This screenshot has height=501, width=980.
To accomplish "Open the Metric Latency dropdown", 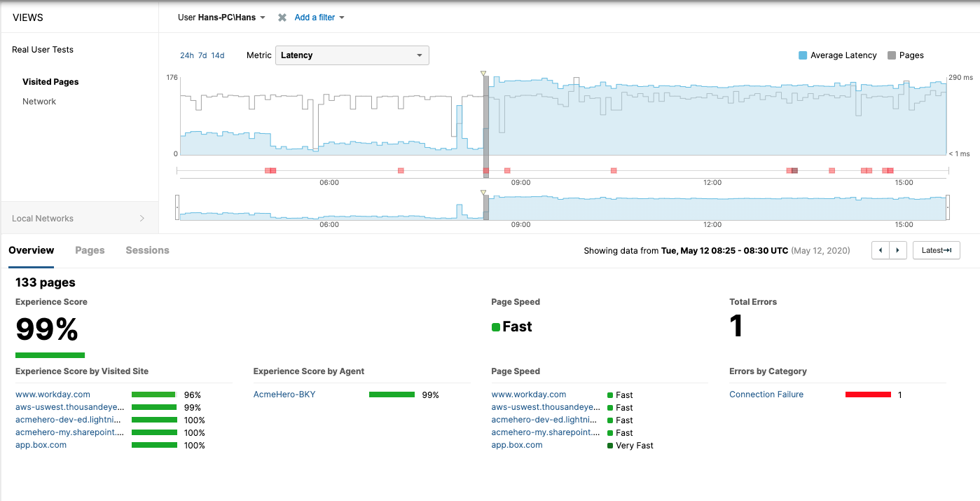I will click(352, 55).
